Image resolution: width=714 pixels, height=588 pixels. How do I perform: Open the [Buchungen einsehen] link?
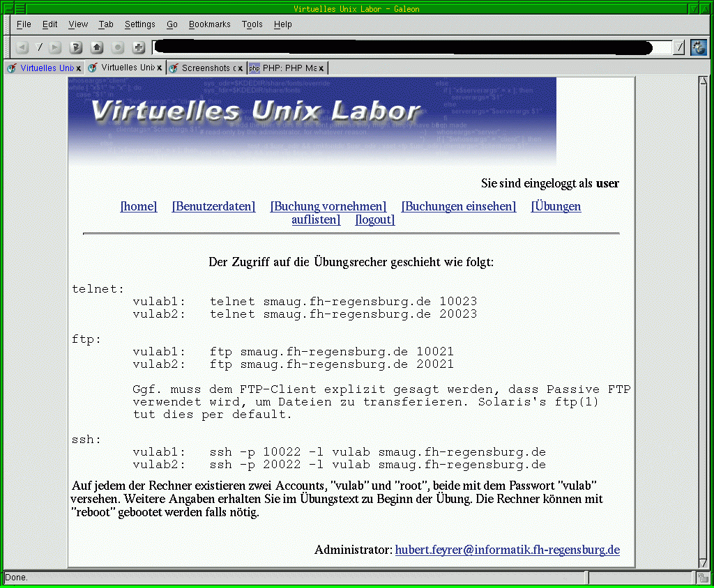coord(459,206)
